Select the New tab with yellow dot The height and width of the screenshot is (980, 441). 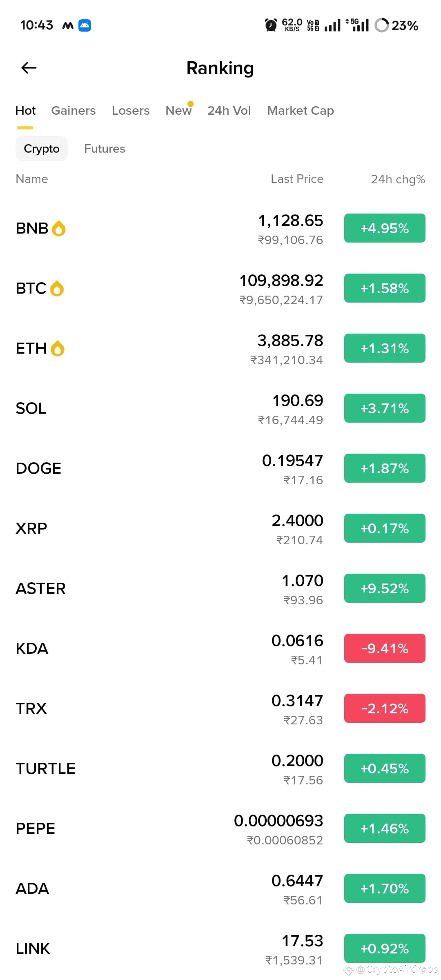(x=178, y=111)
